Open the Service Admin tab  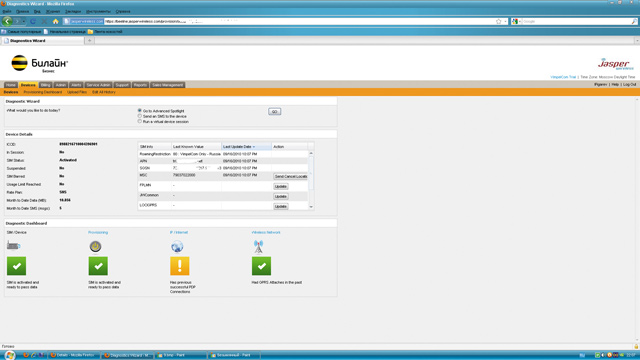tap(98, 85)
